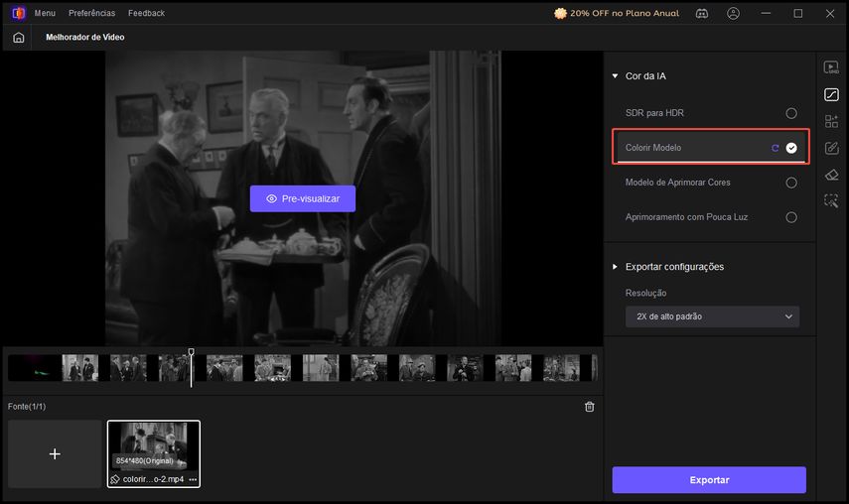849x504 pixels.
Task: Open the grid-with-sparkle panel icon in sidebar
Action: [831, 121]
